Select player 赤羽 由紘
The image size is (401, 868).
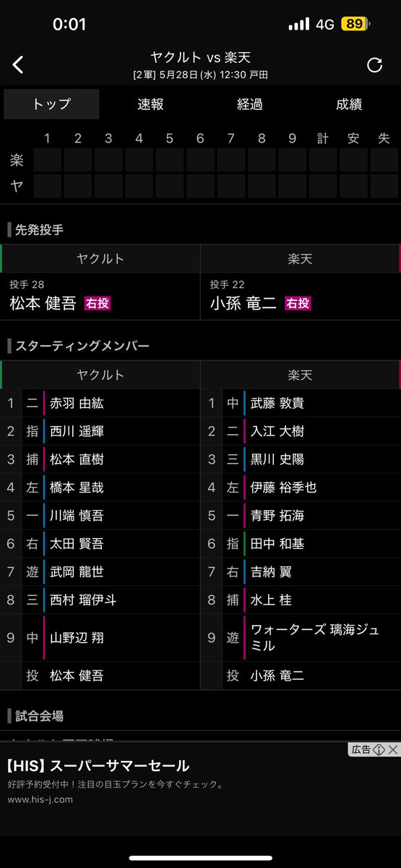point(77,403)
